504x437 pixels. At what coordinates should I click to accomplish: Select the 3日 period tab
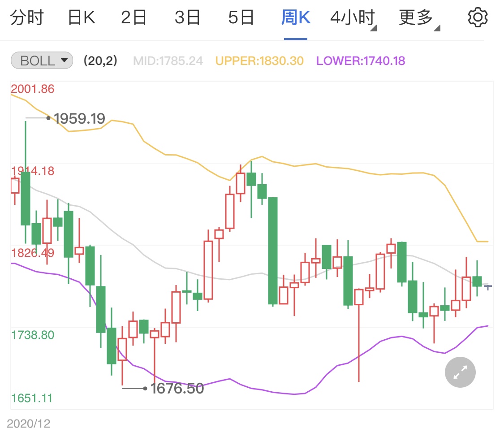187,17
